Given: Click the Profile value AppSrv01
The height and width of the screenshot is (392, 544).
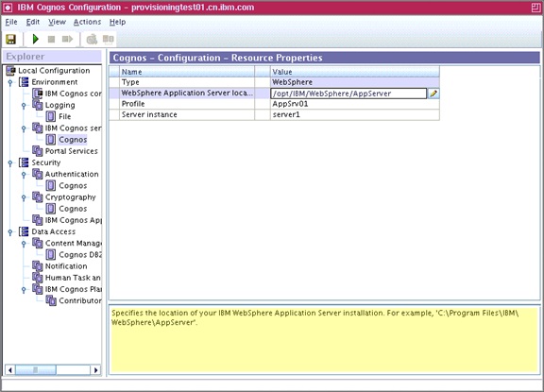Looking at the screenshot, I should click(x=354, y=104).
